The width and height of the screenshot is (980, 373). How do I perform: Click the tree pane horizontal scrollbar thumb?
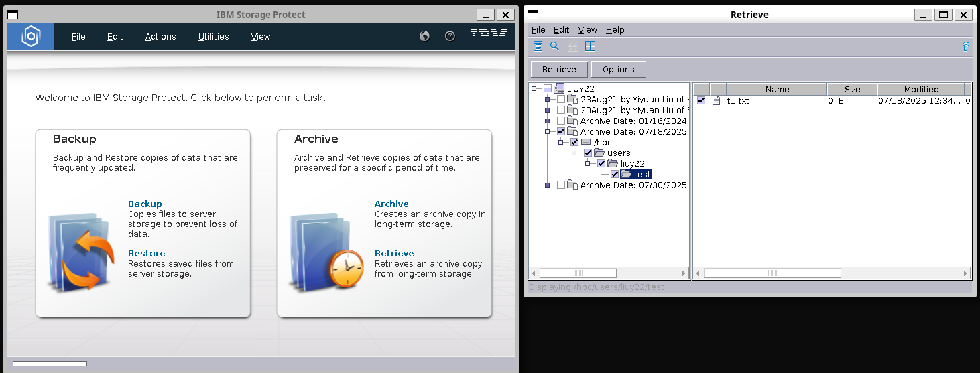click(578, 273)
